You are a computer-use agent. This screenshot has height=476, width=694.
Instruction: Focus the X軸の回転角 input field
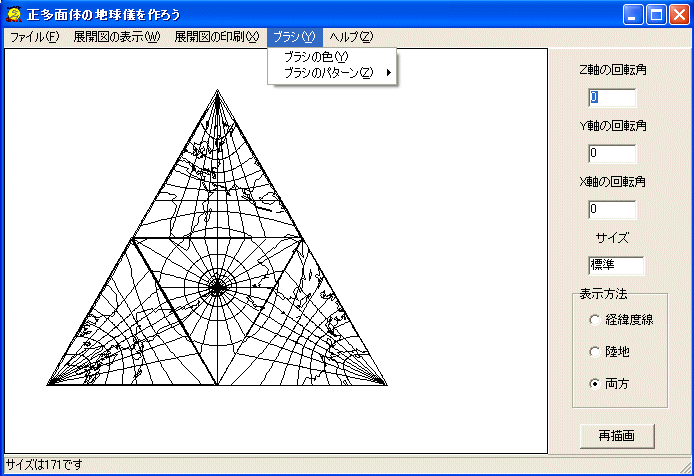[612, 209]
